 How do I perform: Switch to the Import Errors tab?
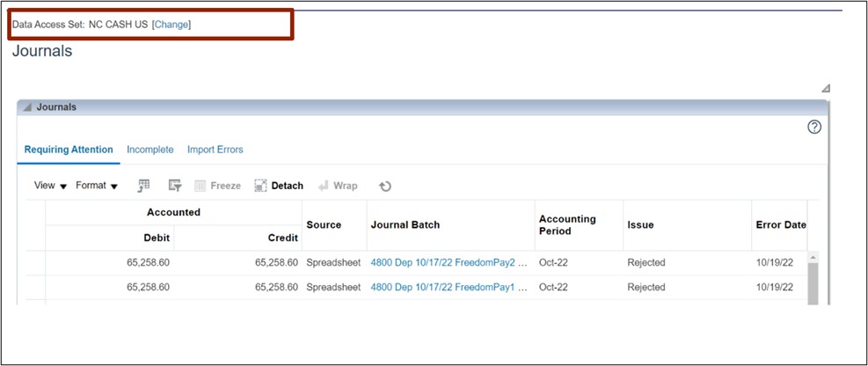215,150
